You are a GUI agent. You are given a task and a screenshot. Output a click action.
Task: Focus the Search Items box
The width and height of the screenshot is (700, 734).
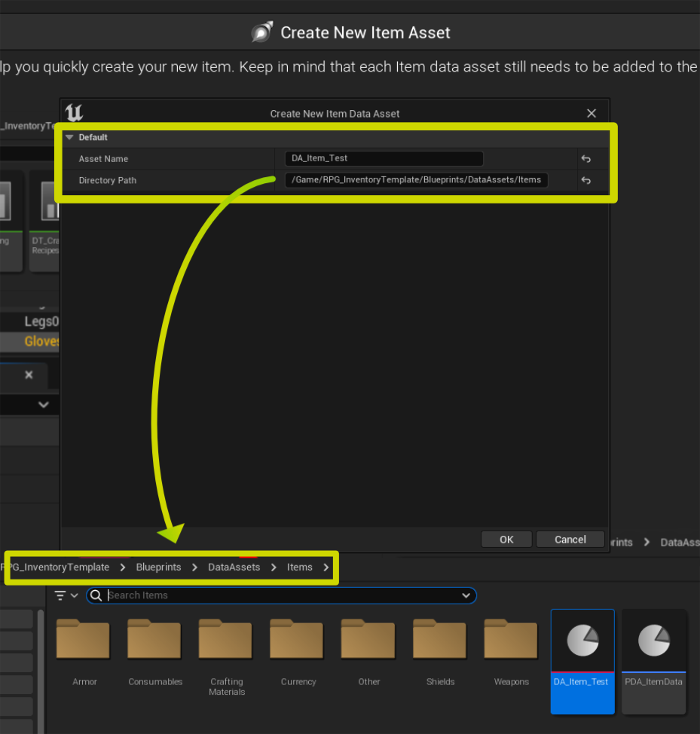[x=283, y=595]
